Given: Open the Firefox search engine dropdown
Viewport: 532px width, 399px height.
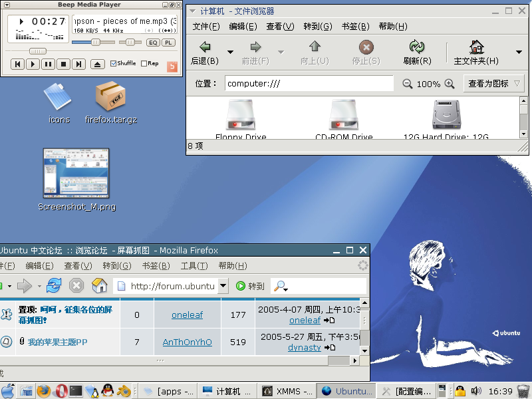Looking at the screenshot, I should tap(281, 287).
